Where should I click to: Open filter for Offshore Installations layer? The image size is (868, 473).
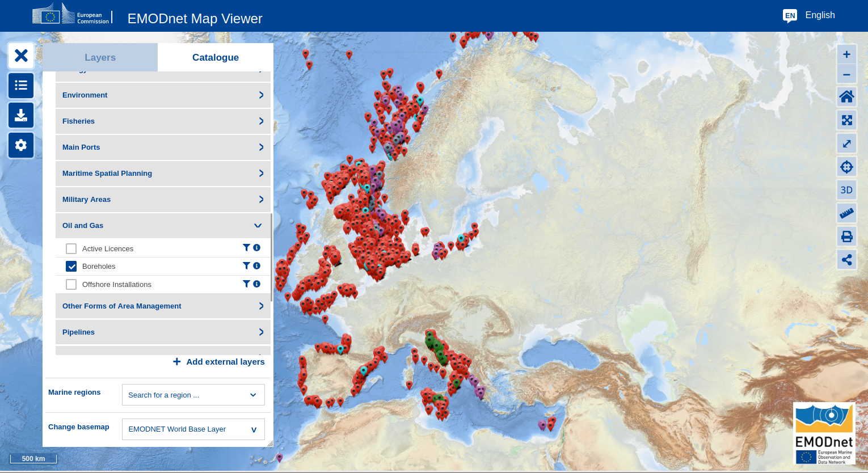(246, 284)
